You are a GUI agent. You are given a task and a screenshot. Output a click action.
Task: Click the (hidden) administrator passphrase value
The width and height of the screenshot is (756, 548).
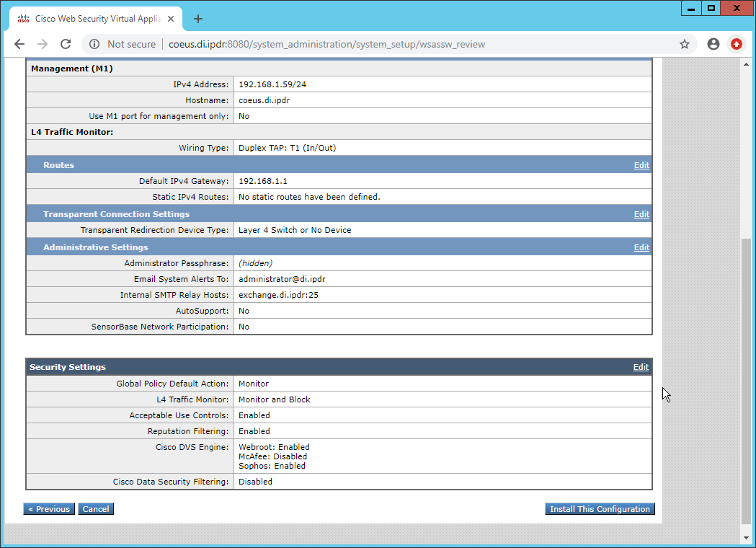point(256,263)
